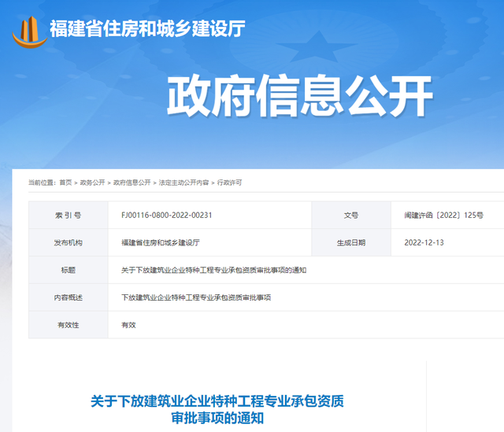Click the notice title text in the 标题 row
Screen dimensions: 504x432
[x=213, y=270]
